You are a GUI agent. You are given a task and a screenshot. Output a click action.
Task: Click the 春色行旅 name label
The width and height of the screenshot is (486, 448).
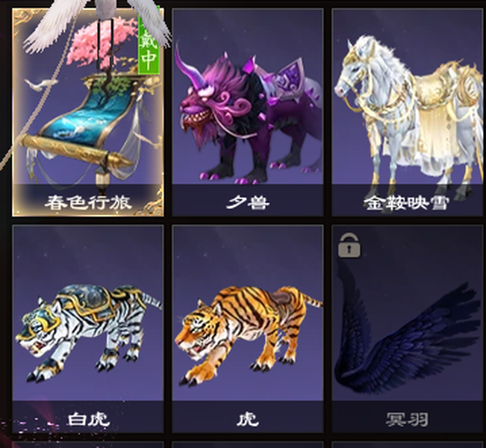tap(88, 203)
